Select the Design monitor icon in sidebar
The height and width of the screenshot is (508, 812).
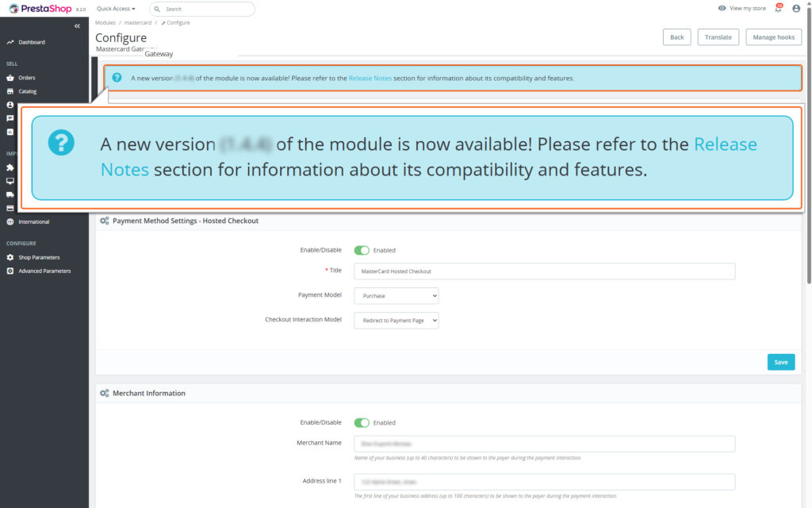[10, 180]
